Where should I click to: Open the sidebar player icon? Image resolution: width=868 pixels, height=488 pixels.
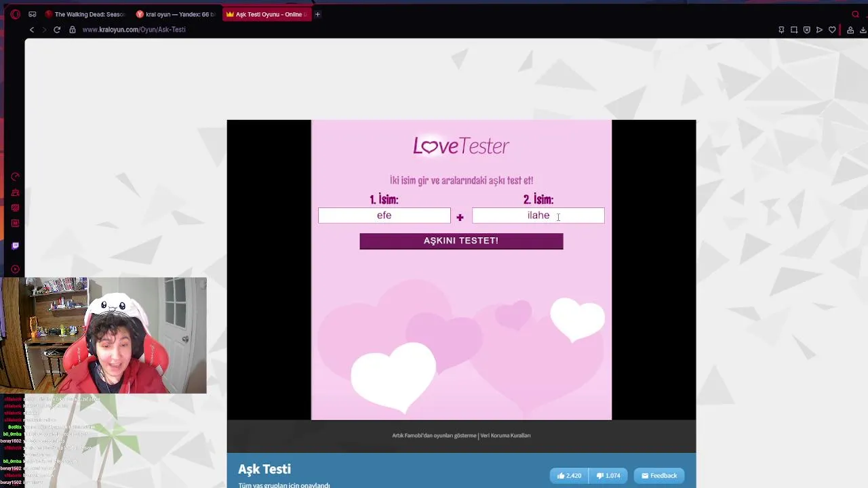click(15, 269)
